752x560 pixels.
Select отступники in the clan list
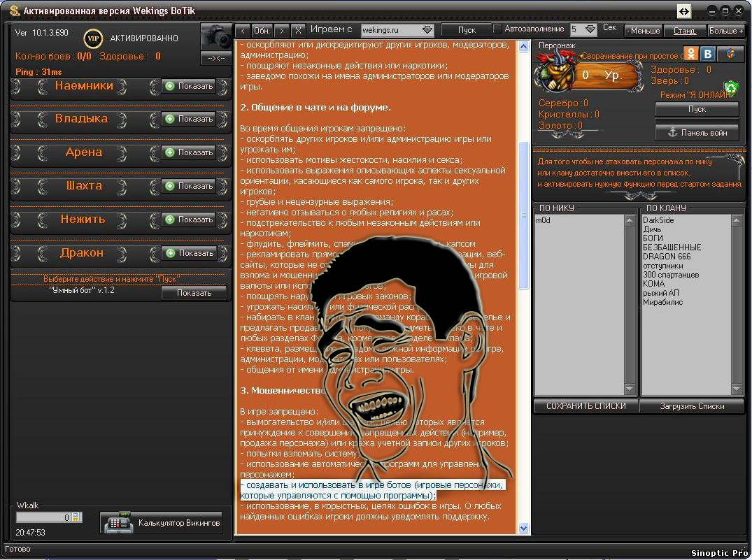pos(662,266)
